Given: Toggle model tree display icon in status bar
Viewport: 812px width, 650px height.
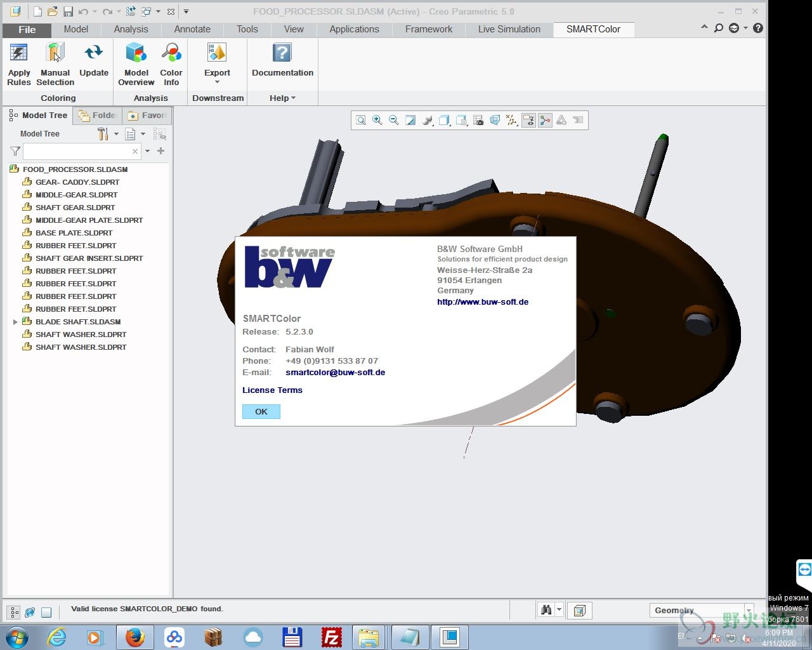Looking at the screenshot, I should pyautogui.click(x=13, y=613).
